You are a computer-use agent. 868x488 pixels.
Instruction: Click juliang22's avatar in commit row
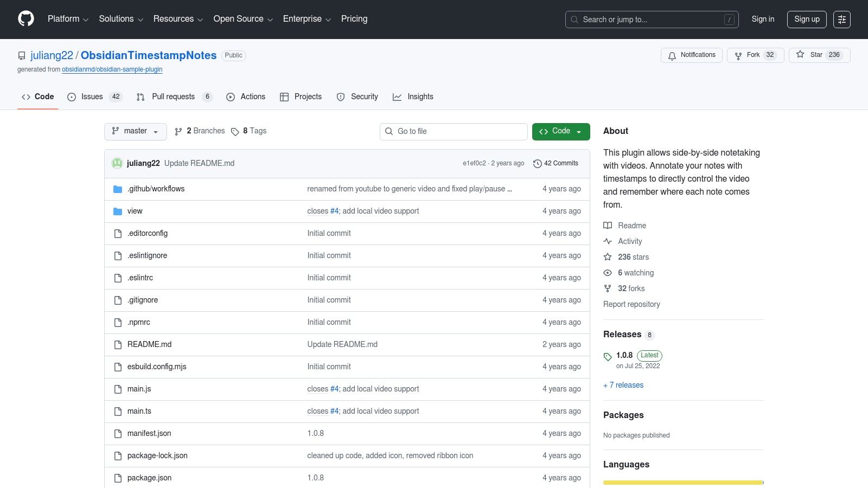pyautogui.click(x=117, y=163)
